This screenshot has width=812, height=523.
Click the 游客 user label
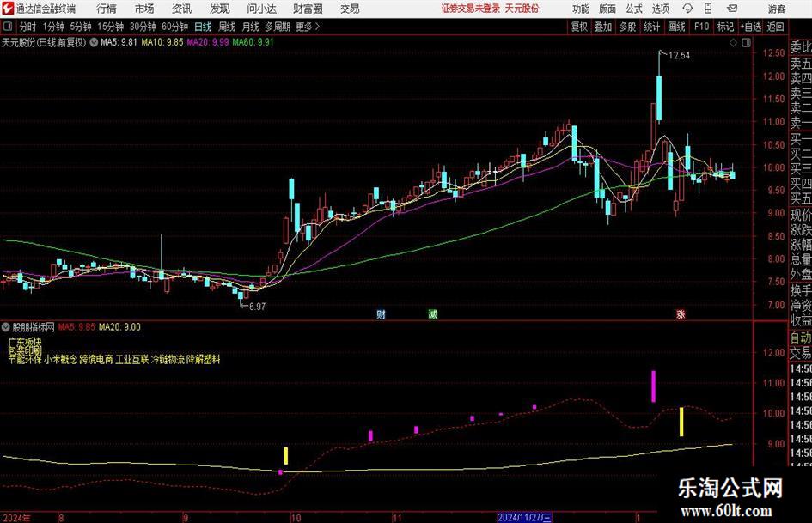click(x=776, y=9)
